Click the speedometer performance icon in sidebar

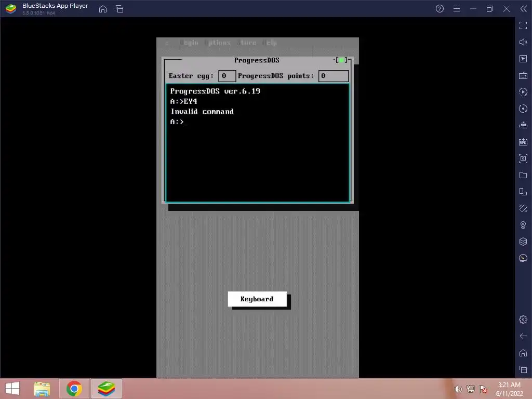point(523,258)
